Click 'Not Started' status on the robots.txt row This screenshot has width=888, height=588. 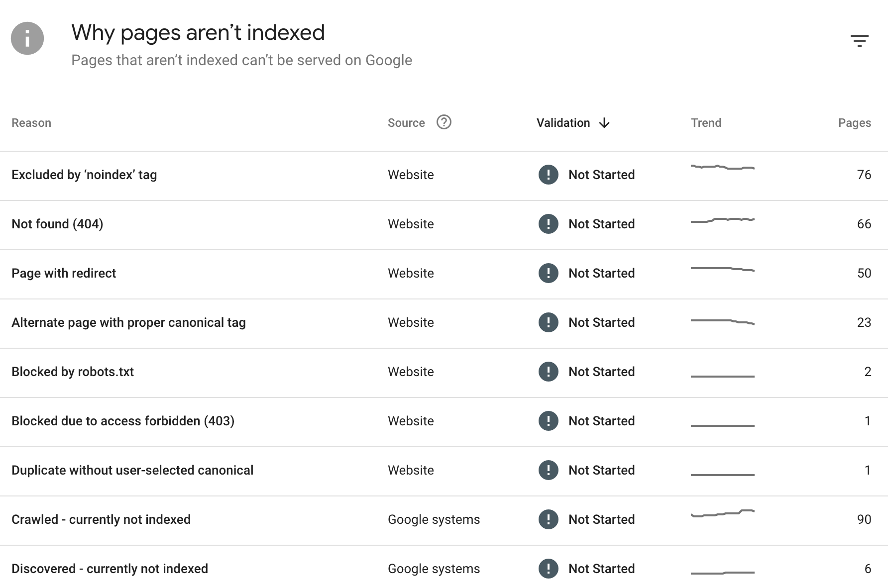point(601,372)
